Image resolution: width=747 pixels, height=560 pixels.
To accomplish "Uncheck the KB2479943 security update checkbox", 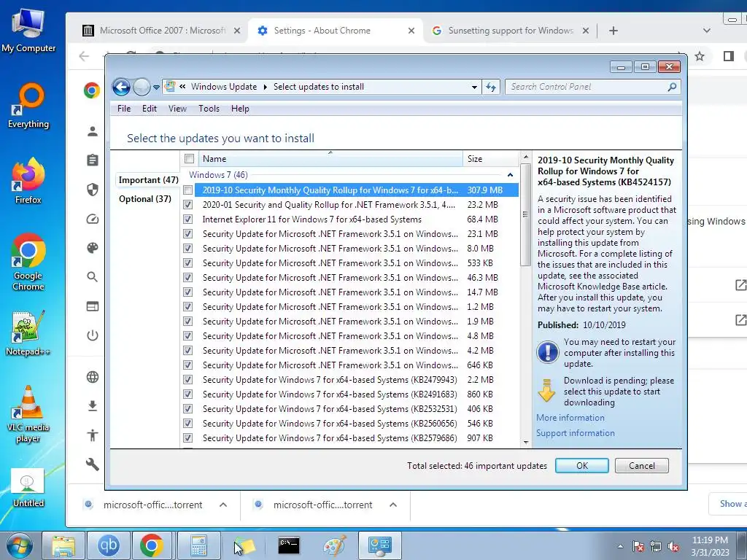I will pyautogui.click(x=188, y=379).
